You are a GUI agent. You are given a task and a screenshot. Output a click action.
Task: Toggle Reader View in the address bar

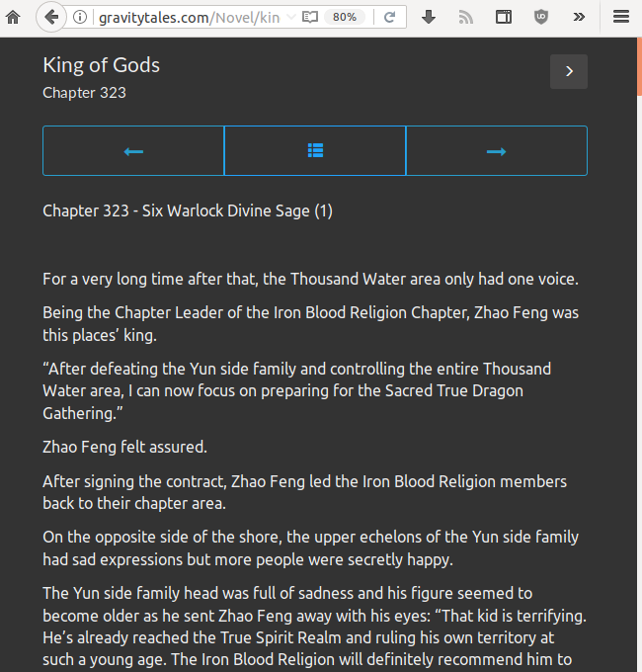point(310,17)
